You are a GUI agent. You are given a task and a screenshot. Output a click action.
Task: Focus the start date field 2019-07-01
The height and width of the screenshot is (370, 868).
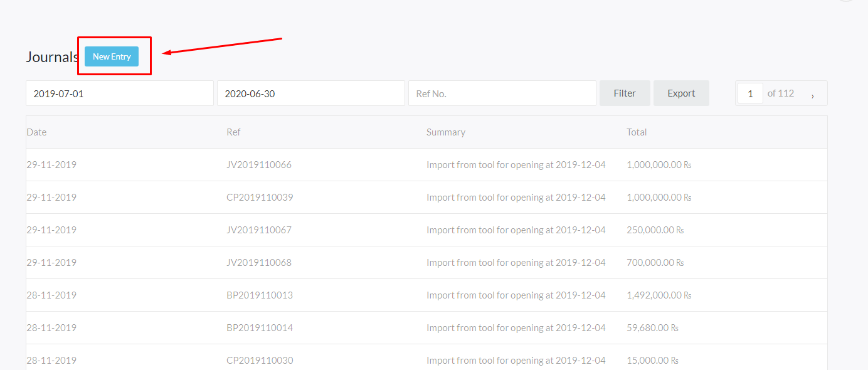pos(120,93)
